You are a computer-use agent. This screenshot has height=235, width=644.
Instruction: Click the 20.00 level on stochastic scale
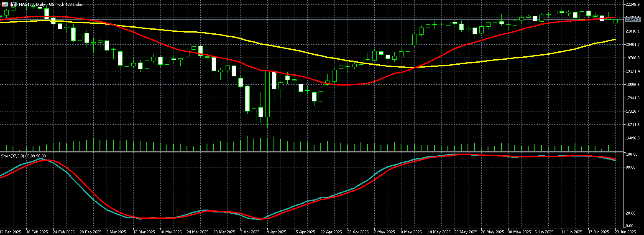click(x=631, y=213)
